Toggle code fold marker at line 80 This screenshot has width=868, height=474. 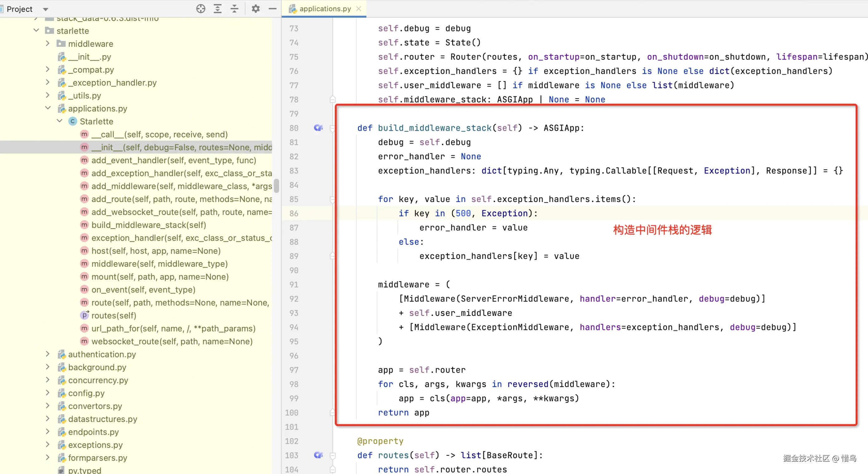pyautogui.click(x=333, y=128)
